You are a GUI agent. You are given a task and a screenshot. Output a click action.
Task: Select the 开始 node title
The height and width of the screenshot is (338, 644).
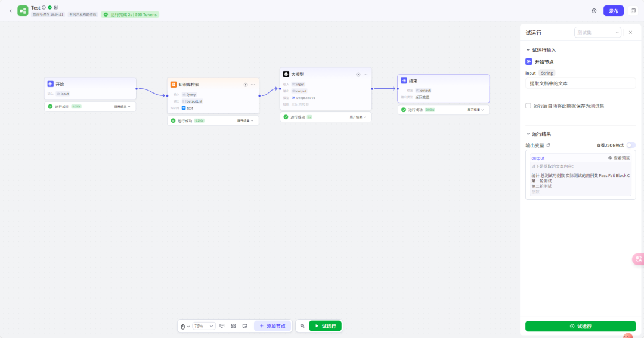pos(60,84)
